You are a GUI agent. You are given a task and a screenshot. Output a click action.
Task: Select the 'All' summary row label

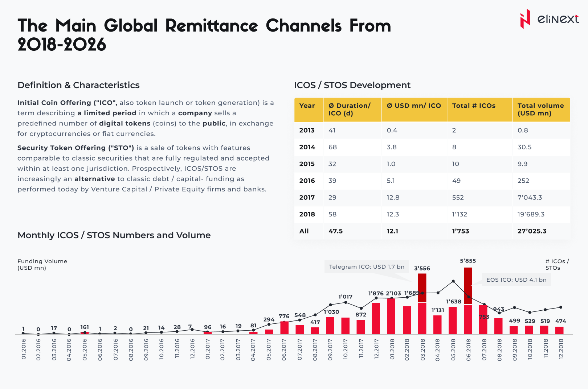click(304, 231)
